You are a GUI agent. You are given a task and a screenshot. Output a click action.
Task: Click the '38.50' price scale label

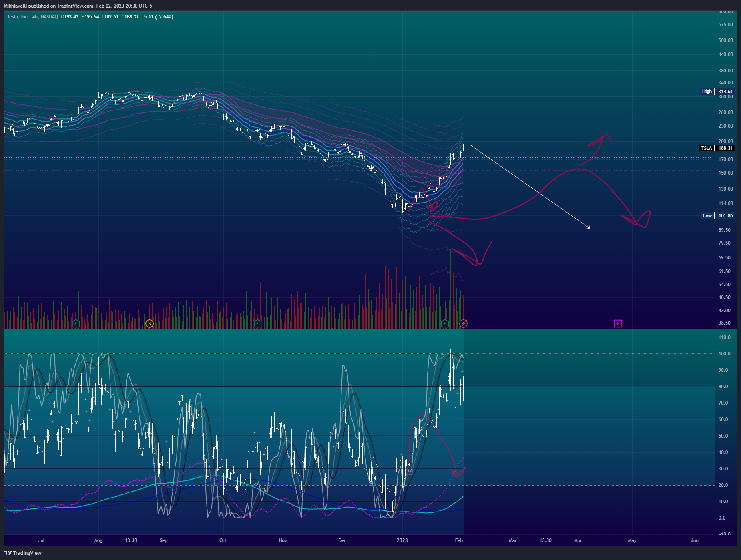pos(724,323)
